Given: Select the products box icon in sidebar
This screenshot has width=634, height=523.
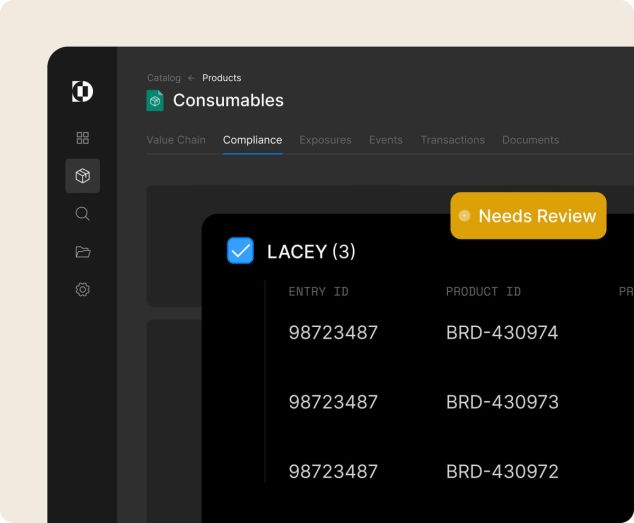Looking at the screenshot, I should (82, 176).
